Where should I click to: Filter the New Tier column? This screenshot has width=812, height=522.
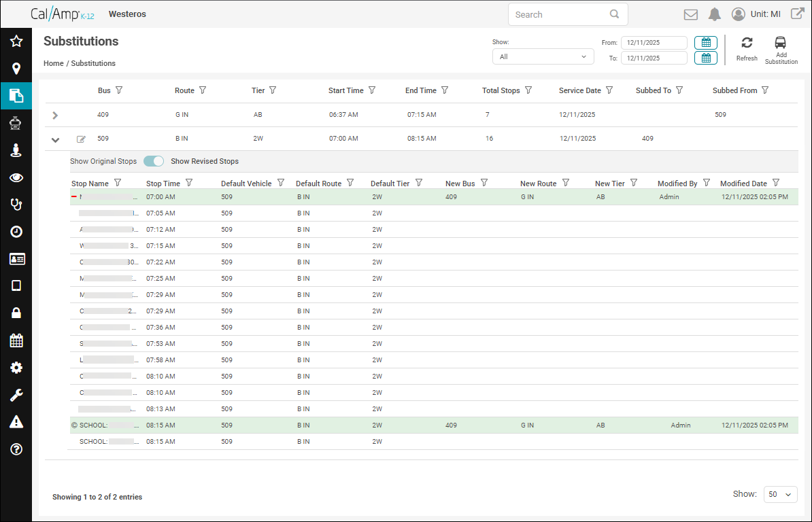634,183
